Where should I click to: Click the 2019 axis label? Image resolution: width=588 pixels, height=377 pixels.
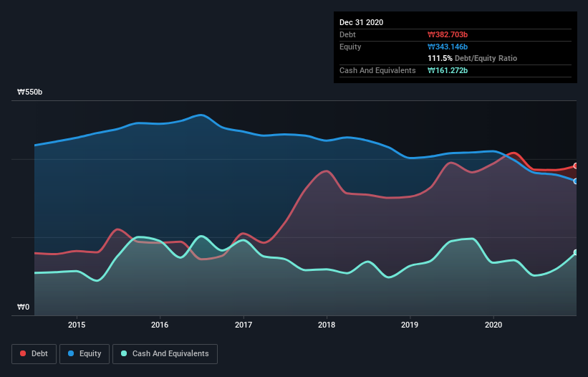pos(410,325)
